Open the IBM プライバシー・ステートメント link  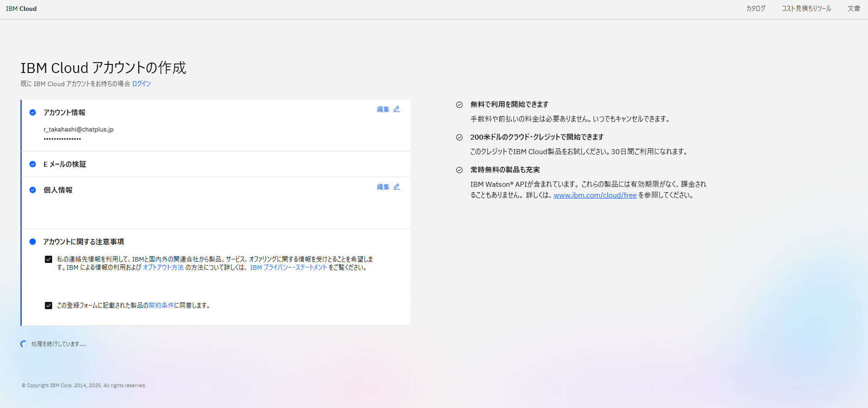pyautogui.click(x=288, y=267)
